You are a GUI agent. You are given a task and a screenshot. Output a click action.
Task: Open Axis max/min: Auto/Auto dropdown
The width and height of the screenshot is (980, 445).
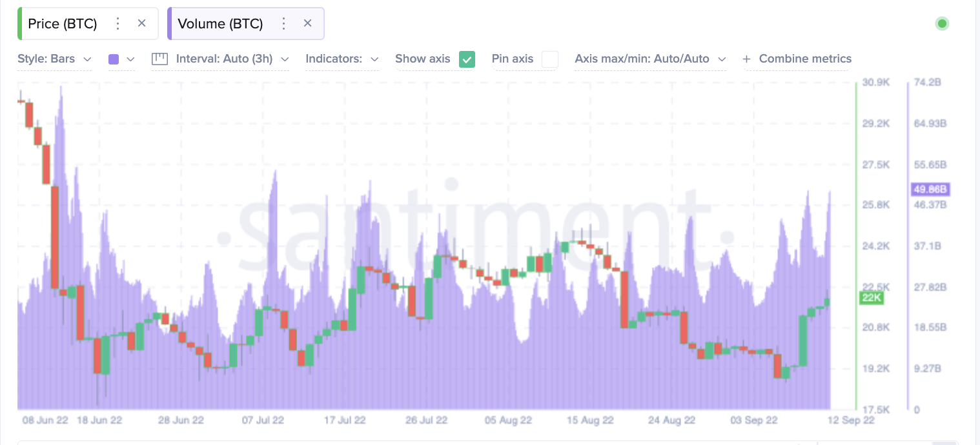click(x=649, y=59)
